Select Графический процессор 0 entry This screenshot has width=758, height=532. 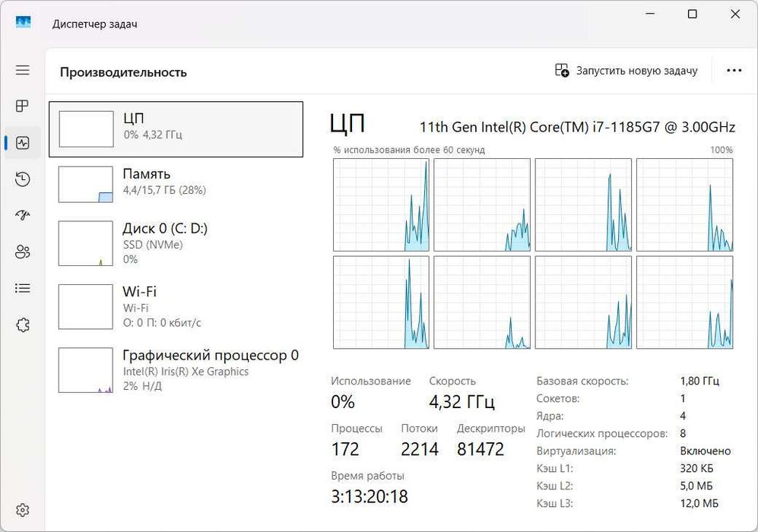(176, 370)
